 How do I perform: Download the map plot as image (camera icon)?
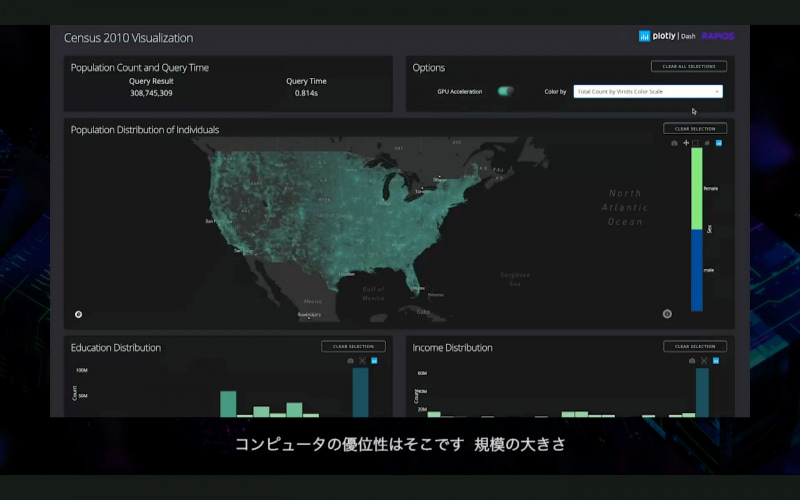674,143
